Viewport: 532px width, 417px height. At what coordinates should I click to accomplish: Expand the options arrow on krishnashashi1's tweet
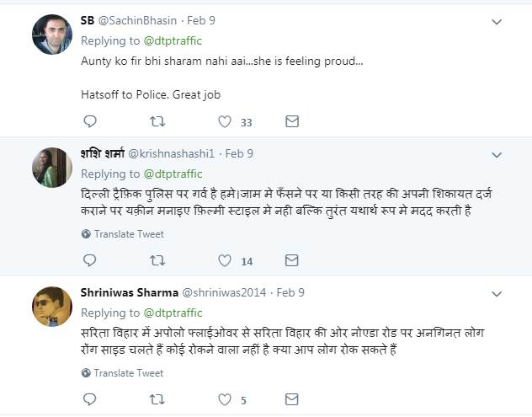[497, 155]
